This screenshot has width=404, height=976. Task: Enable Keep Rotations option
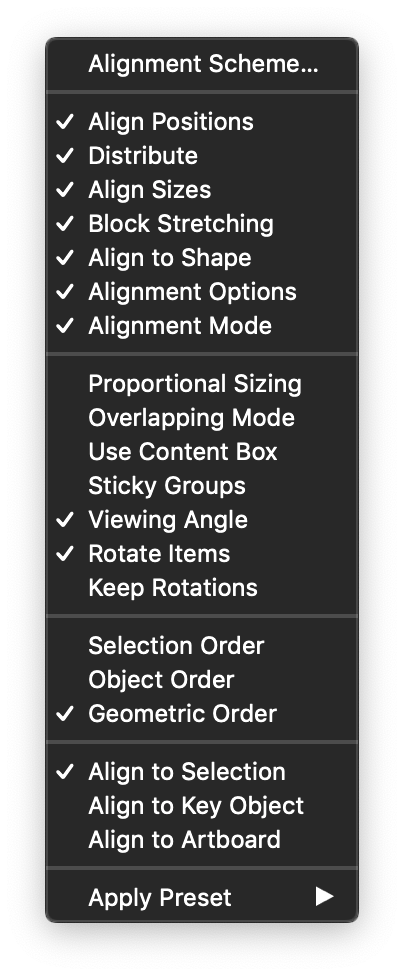202,588
